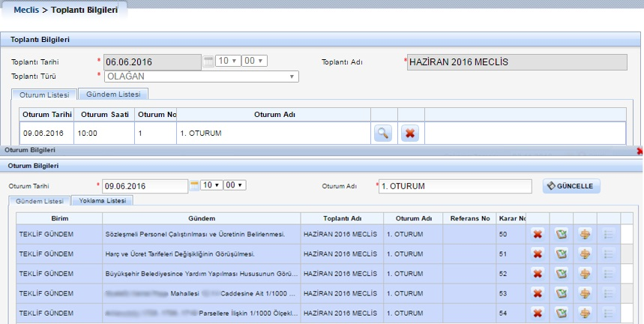Click session date cell 09.06.2016 in Oturum Listesi
This screenshot has height=324, width=644.
coord(46,133)
